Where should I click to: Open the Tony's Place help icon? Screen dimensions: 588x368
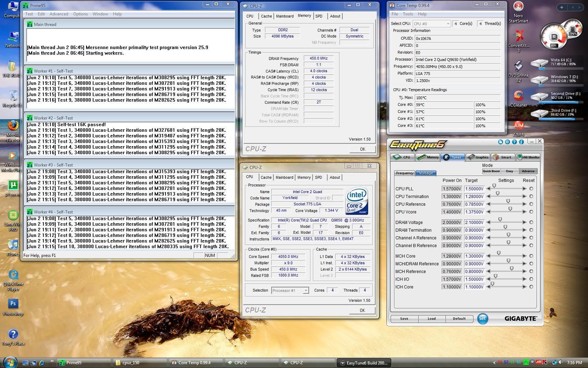pos(13,337)
